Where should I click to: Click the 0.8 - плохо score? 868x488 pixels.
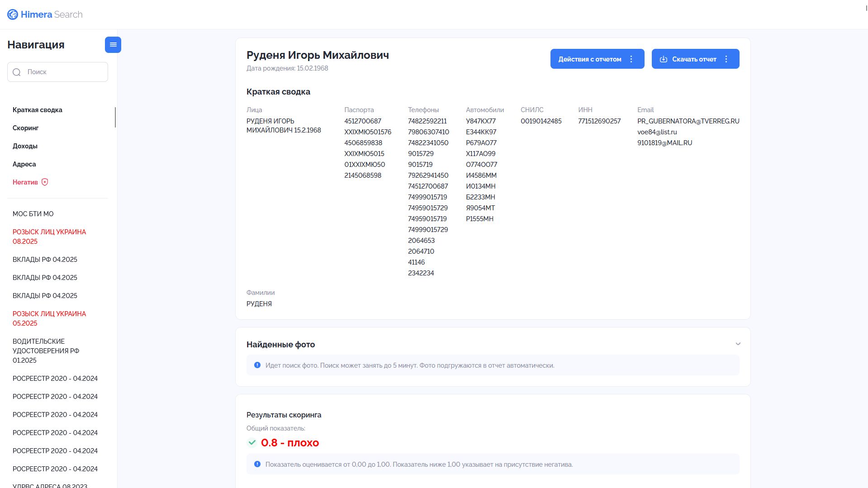pos(290,443)
